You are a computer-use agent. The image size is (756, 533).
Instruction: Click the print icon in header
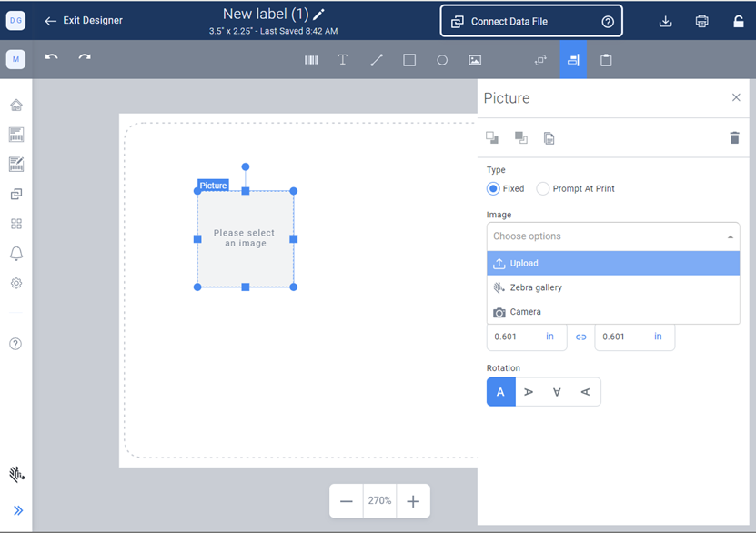tap(701, 21)
